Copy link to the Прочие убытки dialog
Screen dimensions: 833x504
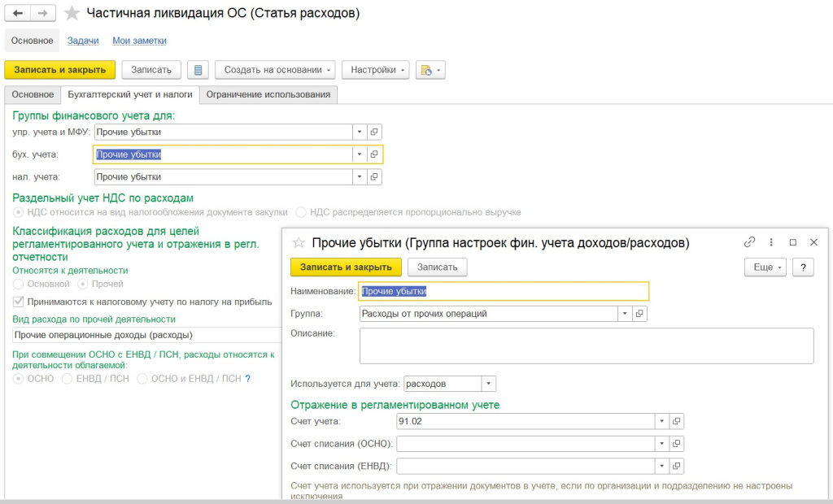tap(749, 242)
